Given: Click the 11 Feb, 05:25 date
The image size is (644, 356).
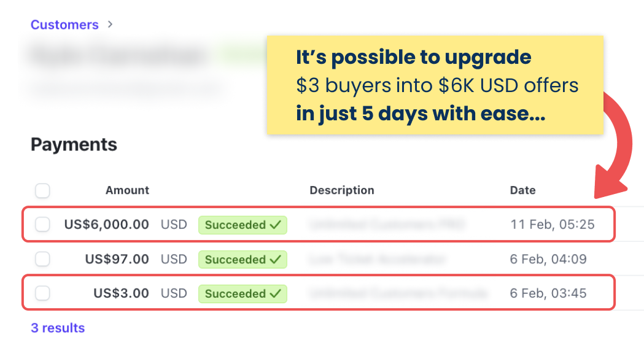Looking at the screenshot, I should click(553, 225).
